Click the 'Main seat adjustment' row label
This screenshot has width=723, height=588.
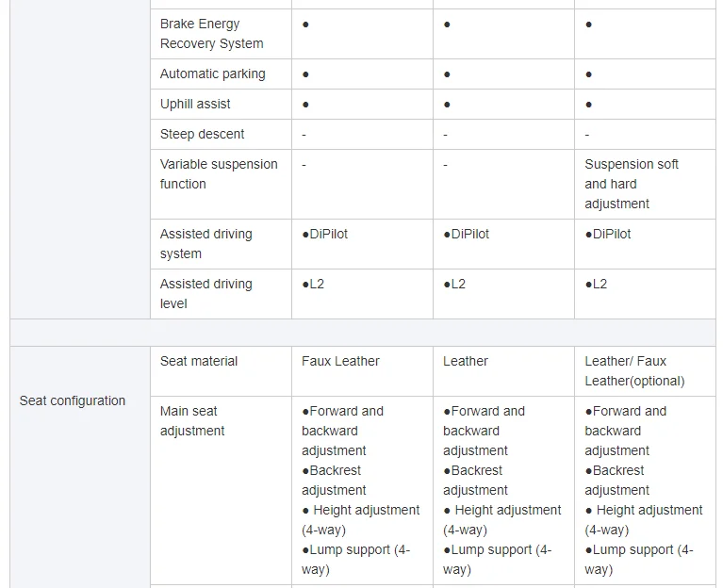[192, 420]
